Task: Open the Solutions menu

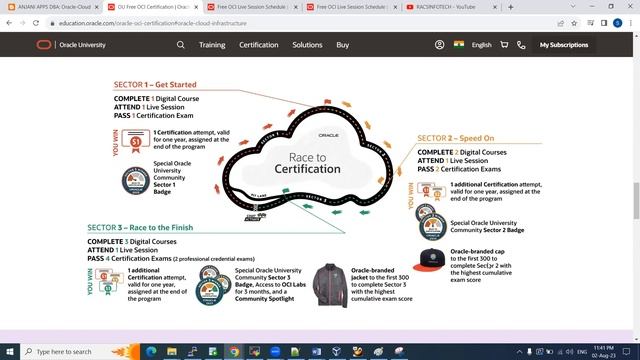Action: 307,45
